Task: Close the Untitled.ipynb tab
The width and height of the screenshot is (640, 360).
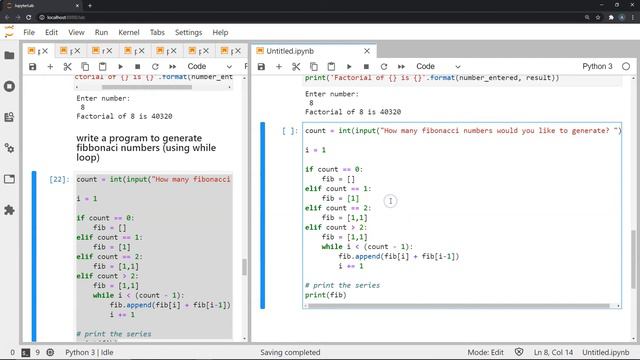Action: pos(367,51)
